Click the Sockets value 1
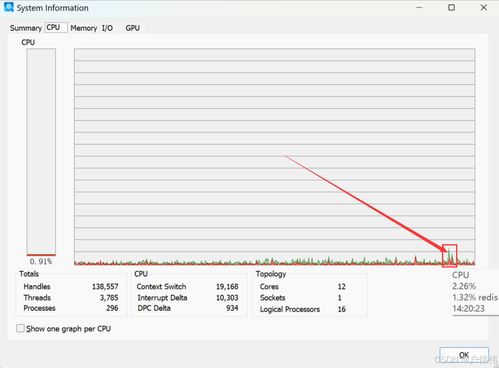The width and height of the screenshot is (499, 368). 340,298
